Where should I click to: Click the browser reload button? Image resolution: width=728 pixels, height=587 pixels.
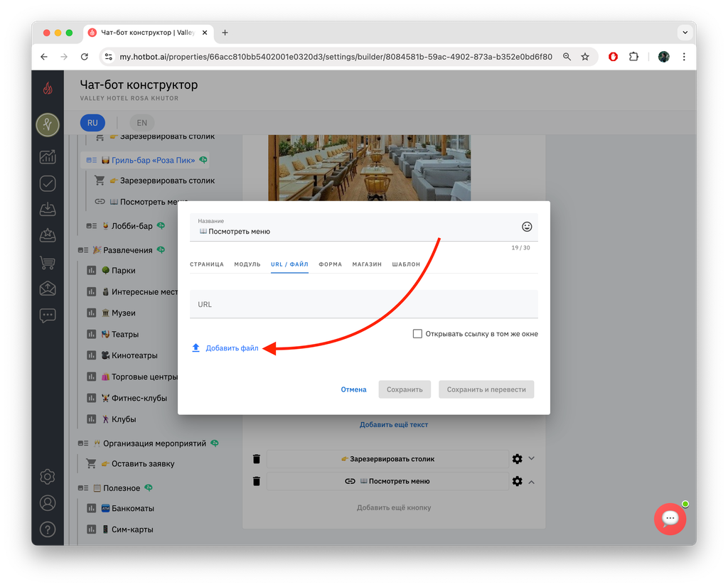point(84,57)
